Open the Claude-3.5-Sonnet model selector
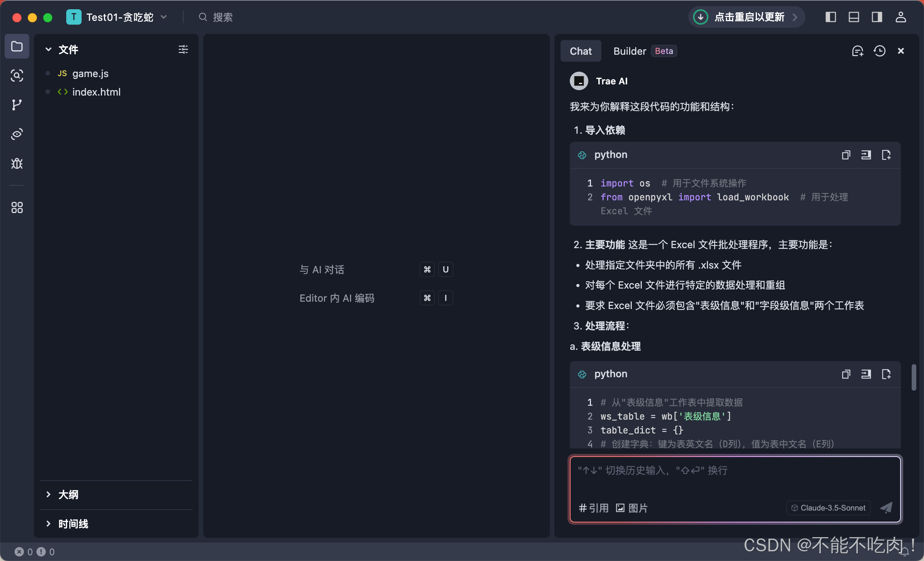This screenshot has height=561, width=924. point(828,508)
